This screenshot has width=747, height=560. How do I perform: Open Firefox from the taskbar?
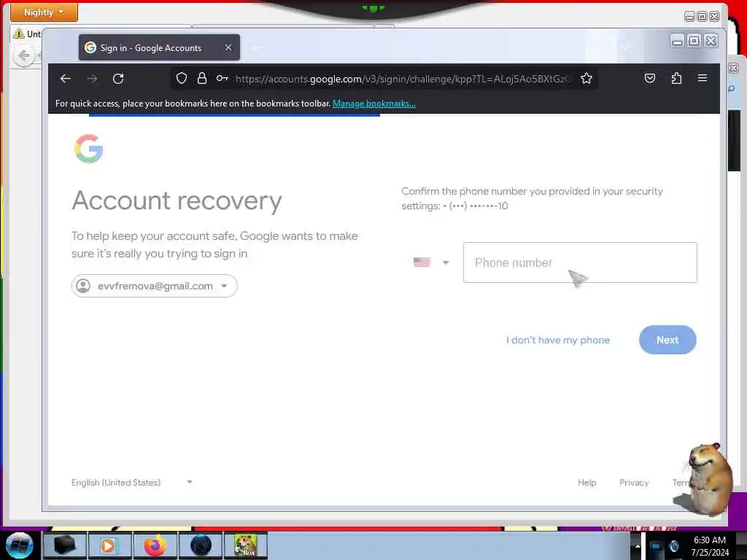(x=155, y=545)
